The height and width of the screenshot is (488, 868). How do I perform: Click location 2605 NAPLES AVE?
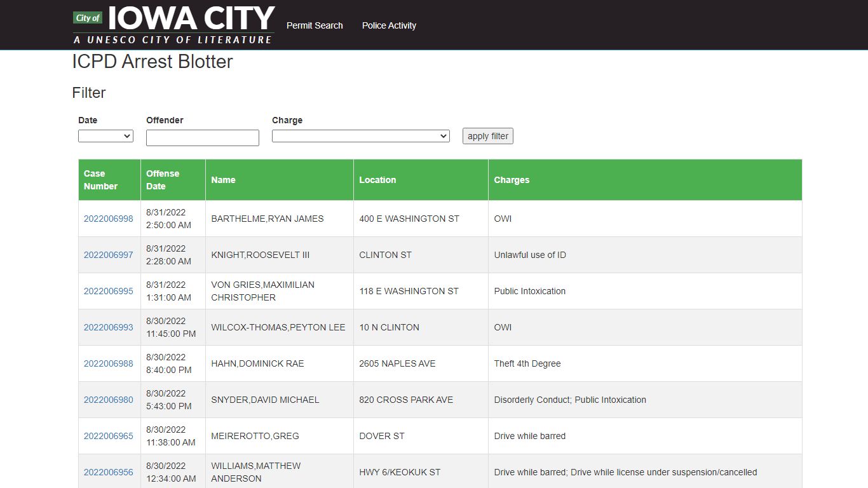coord(397,363)
